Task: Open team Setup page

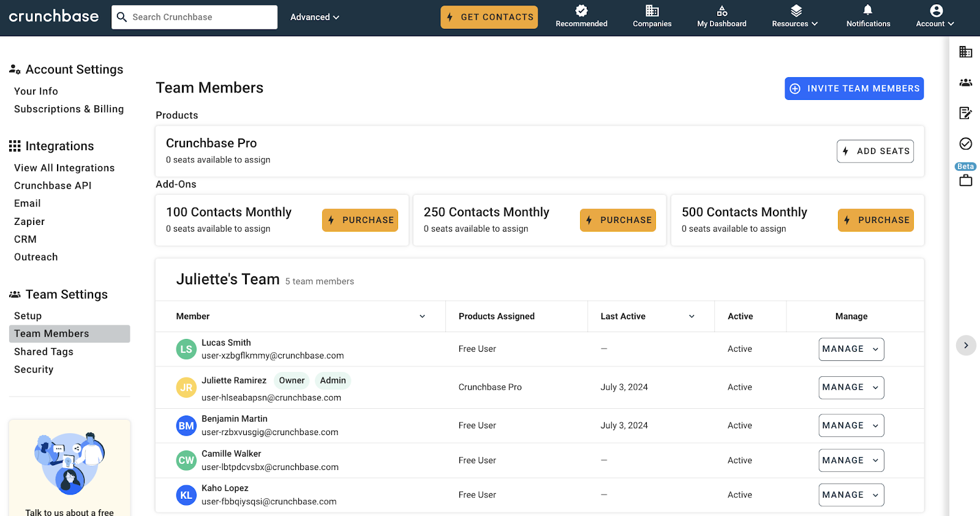Action: point(28,316)
